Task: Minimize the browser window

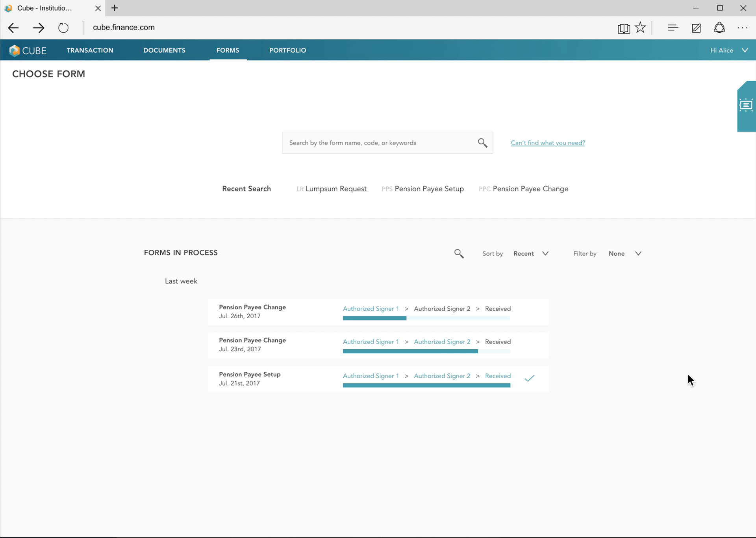Action: tap(696, 8)
